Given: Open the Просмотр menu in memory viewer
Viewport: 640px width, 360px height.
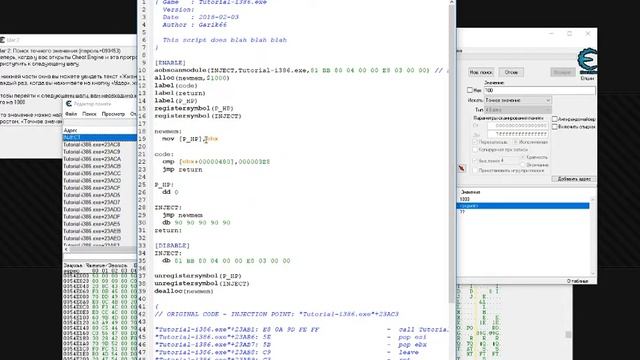Looking at the screenshot, I should [x=113, y=114].
